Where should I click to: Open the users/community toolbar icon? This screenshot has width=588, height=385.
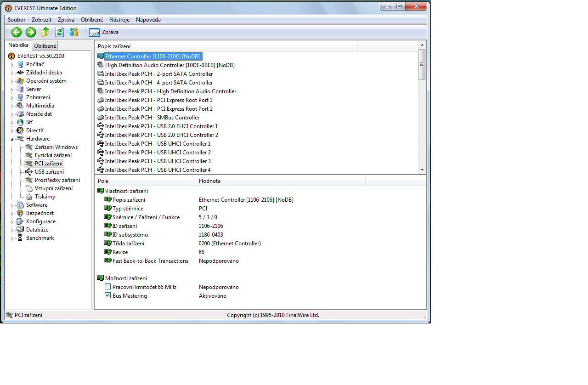pos(73,32)
